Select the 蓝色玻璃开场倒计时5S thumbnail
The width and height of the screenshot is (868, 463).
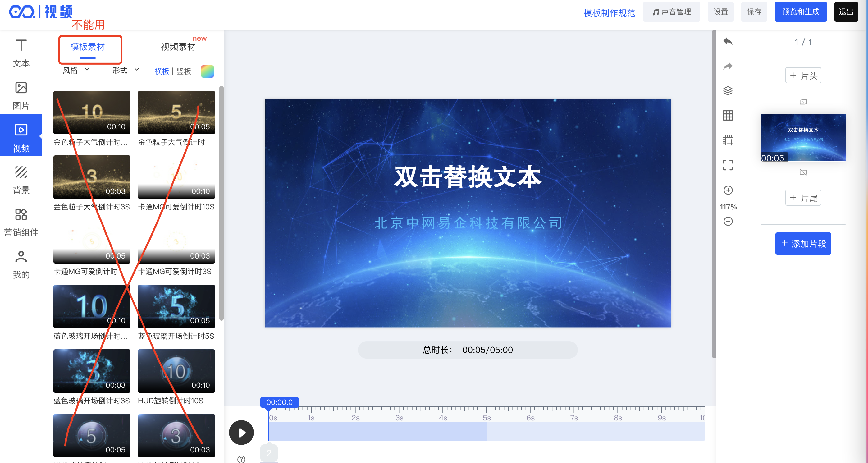[176, 306]
